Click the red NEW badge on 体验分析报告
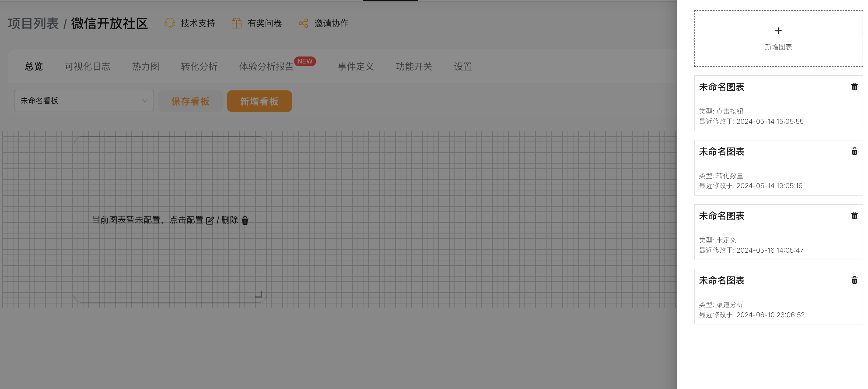The height and width of the screenshot is (389, 868). pyautogui.click(x=305, y=61)
